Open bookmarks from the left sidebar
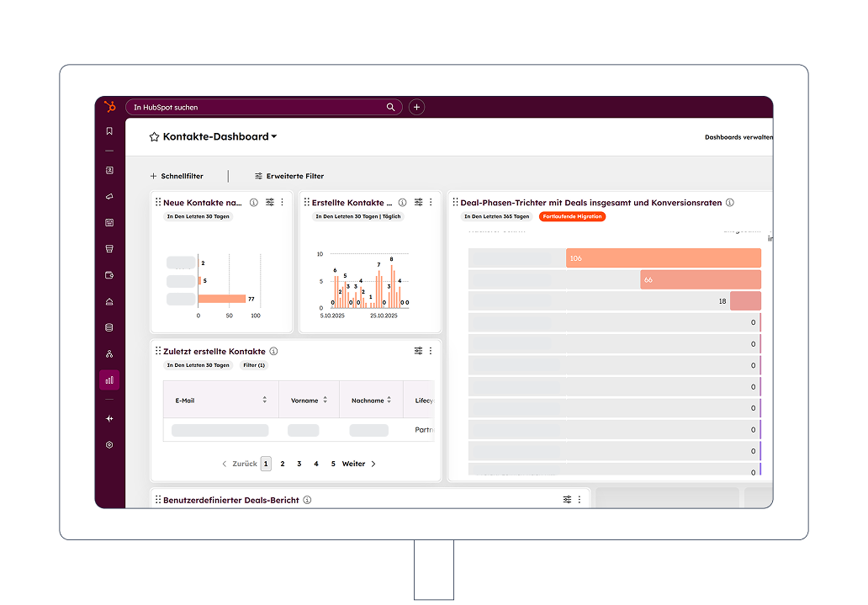The height and width of the screenshot is (605, 868). pos(109,131)
